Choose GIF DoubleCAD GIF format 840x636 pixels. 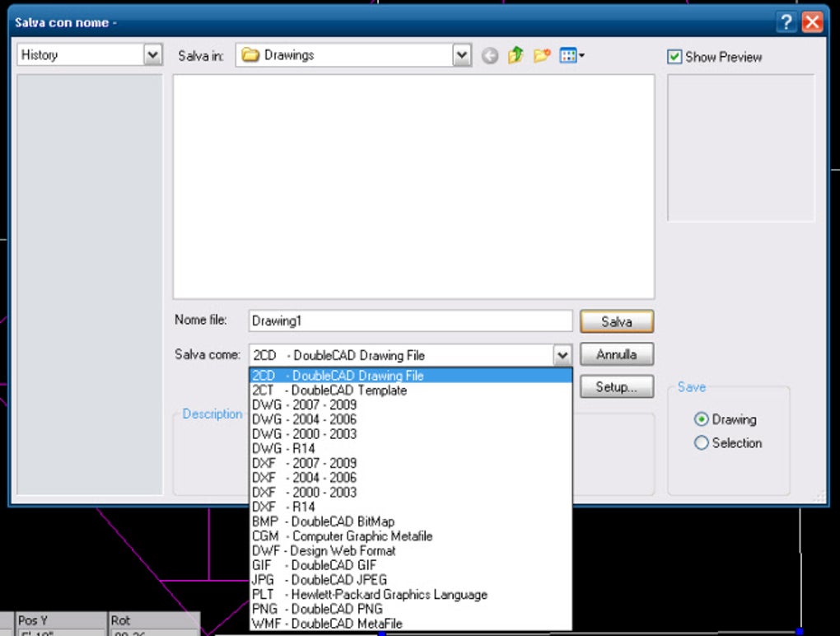[411, 565]
